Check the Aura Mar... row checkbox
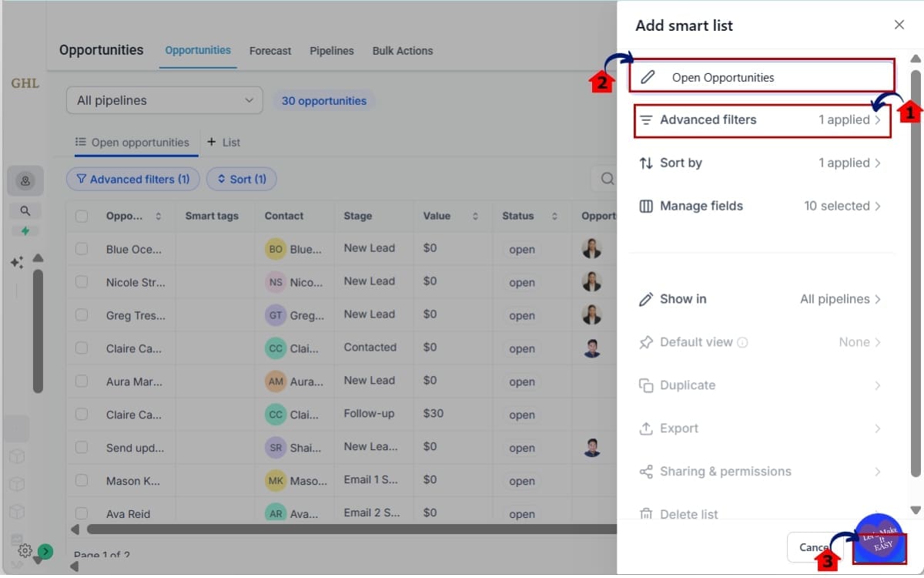The height and width of the screenshot is (578, 924). pos(82,381)
